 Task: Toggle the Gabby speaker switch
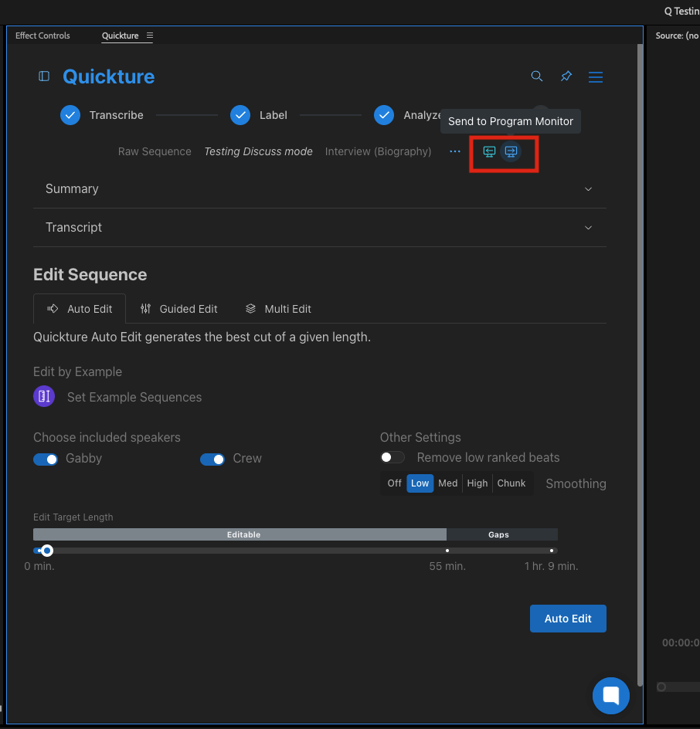point(46,459)
